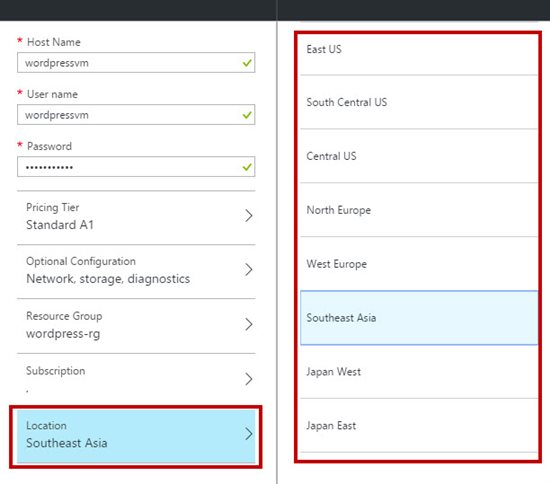550x484 pixels.
Task: Click the User name validation checkmark
Action: 247,115
